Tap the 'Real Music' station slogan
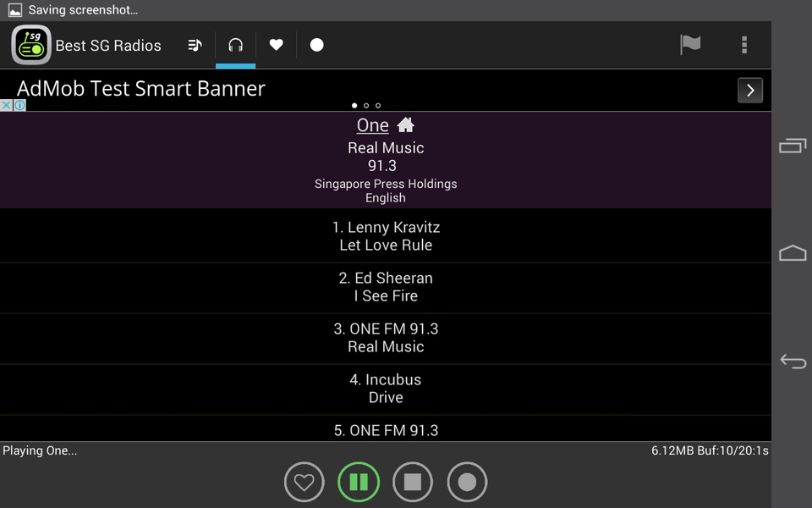812x508 pixels. tap(386, 147)
